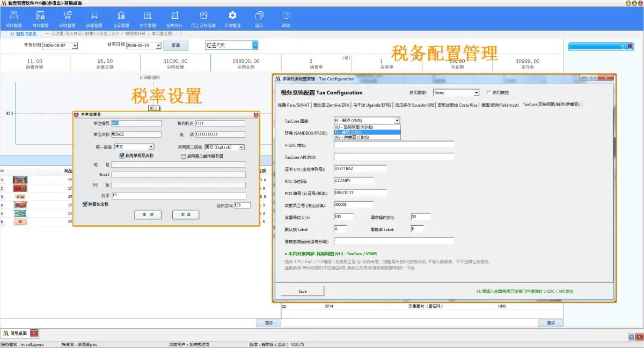
Task: Click the TaxCore API 地址 input field
Action: [394, 157]
